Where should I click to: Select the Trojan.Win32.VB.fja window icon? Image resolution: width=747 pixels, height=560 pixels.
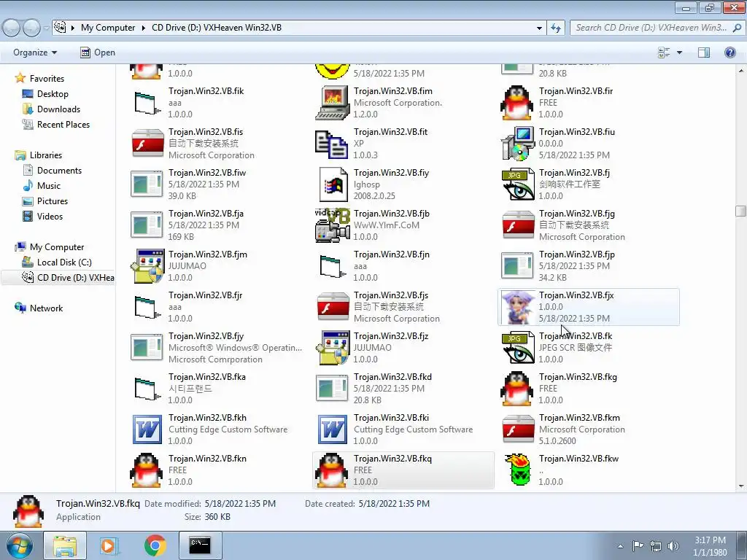(x=147, y=225)
